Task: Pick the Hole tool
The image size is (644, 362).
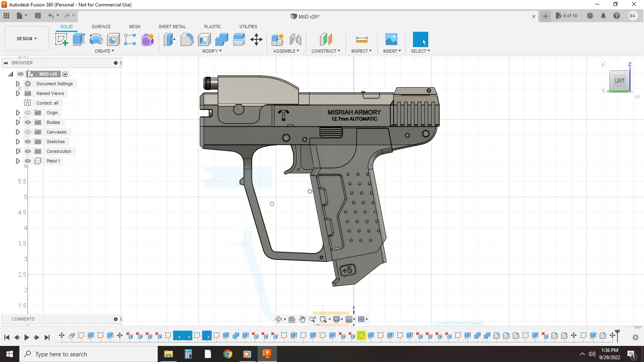Action: (x=113, y=39)
